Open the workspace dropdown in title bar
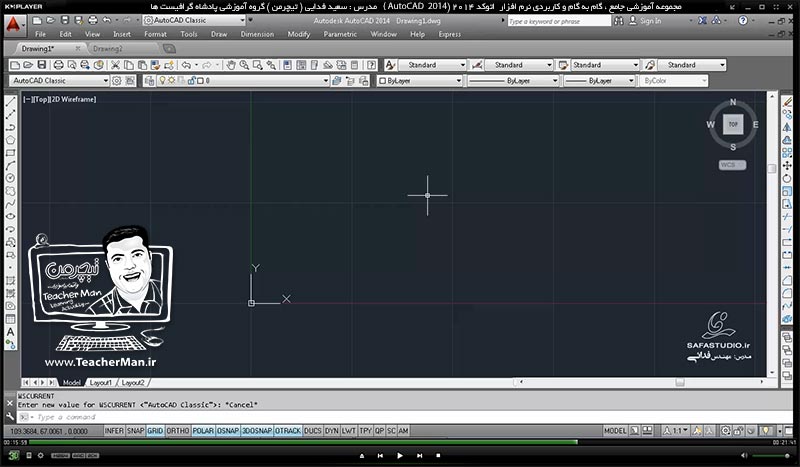This screenshot has width=800, height=467. (194, 20)
